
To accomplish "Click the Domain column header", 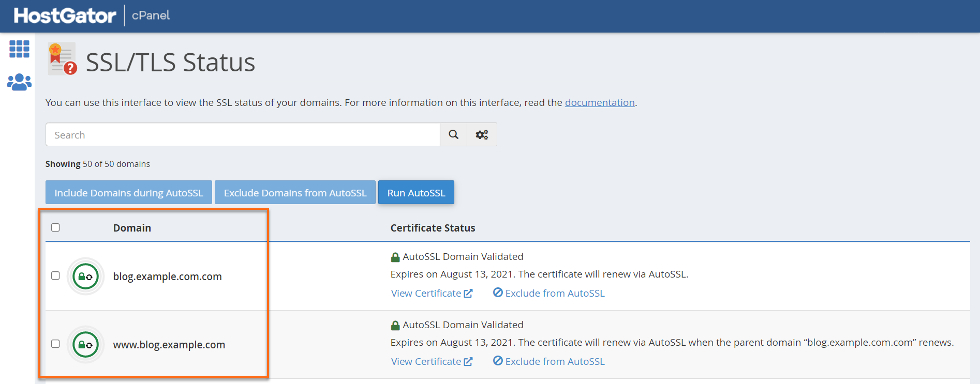I will click(x=132, y=228).
